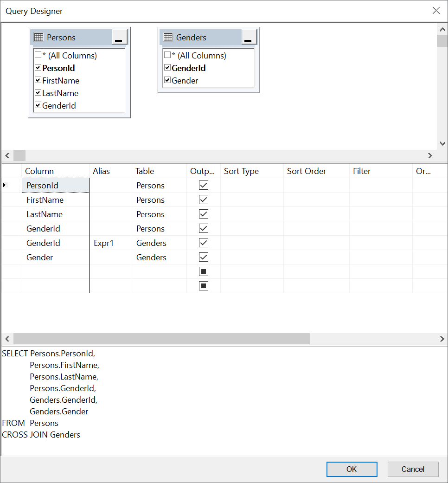Check All Columns in Genders table

pyautogui.click(x=167, y=55)
